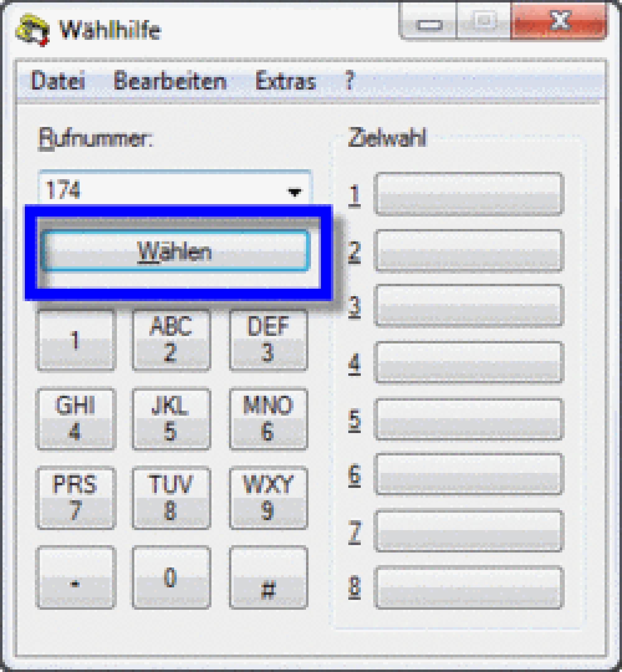
Task: Tap the DEF 3 keypad button
Action: [268, 340]
